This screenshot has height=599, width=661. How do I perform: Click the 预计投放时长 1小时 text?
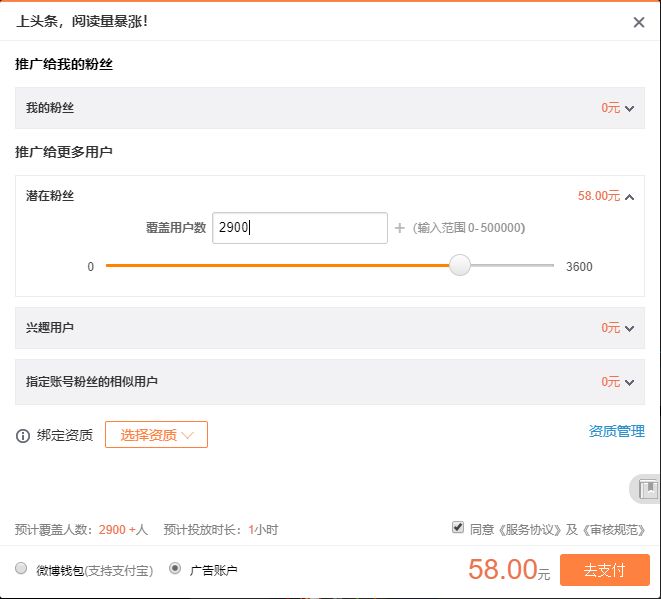tap(220, 529)
